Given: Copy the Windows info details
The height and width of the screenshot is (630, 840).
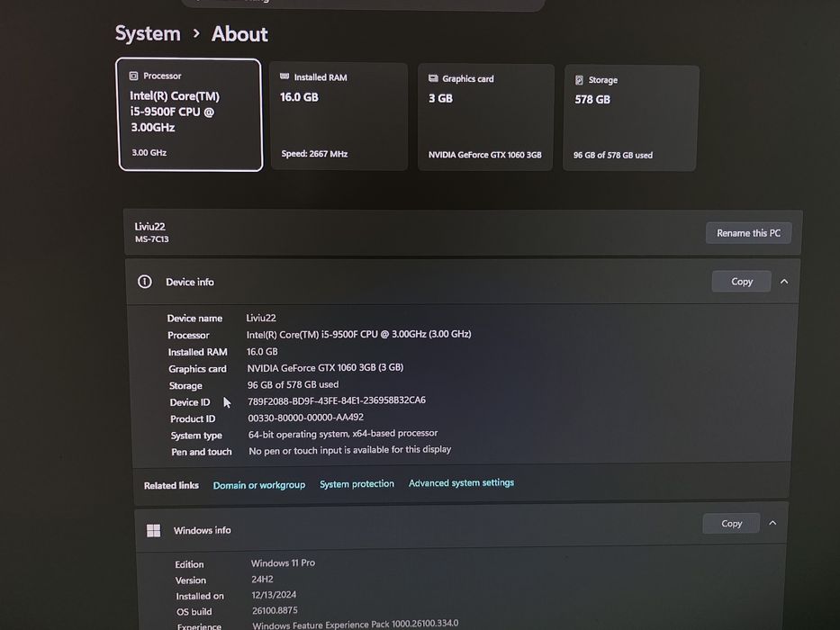Looking at the screenshot, I should point(731,524).
